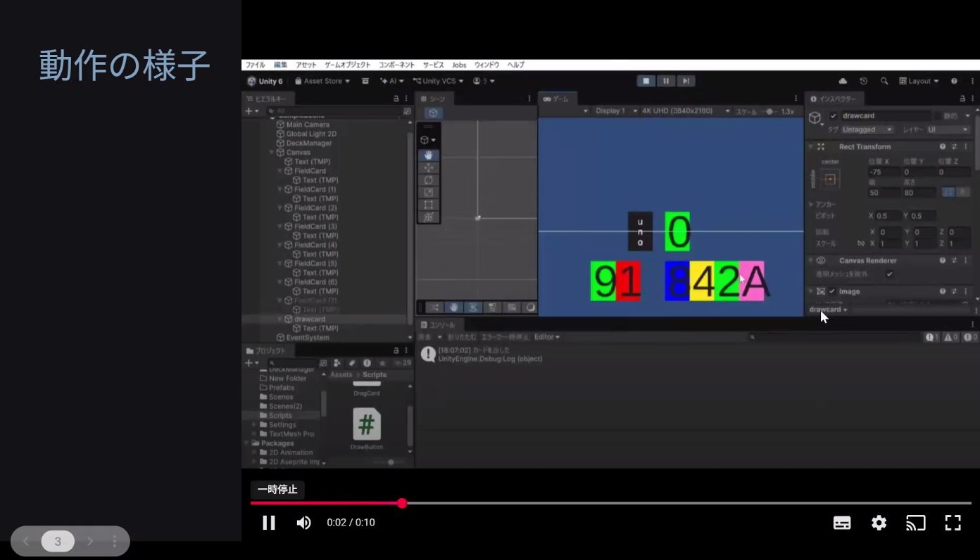Open the ファイル menu in Unity
Viewport: 980px width, 560px height.
255,65
